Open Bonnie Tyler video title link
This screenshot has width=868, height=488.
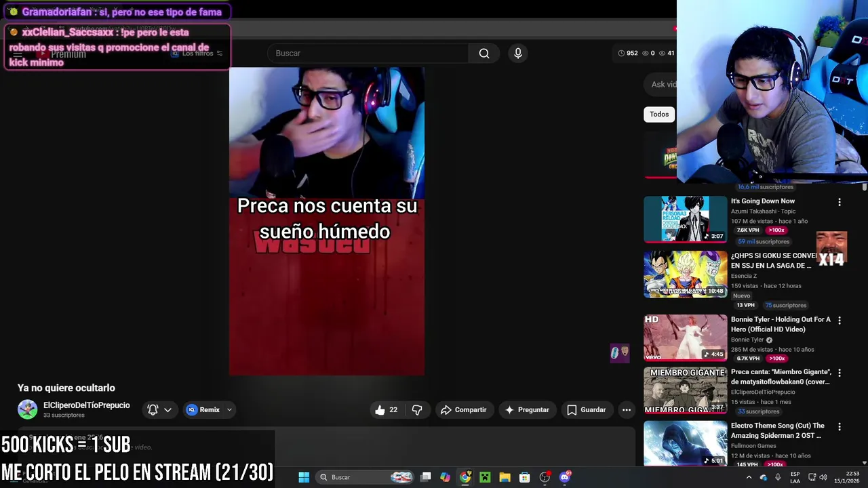[x=781, y=324]
